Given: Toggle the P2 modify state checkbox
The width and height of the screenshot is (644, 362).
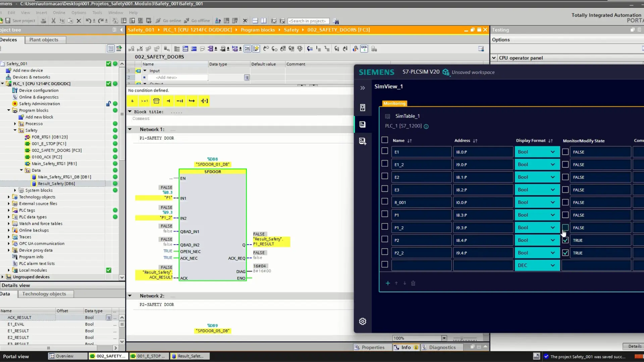Looking at the screenshot, I should coord(565,240).
